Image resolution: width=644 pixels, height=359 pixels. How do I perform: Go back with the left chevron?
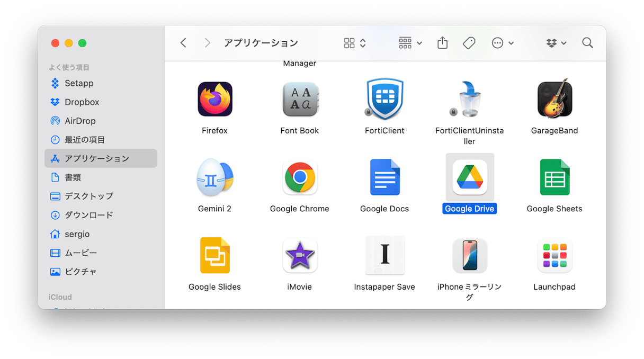(183, 43)
